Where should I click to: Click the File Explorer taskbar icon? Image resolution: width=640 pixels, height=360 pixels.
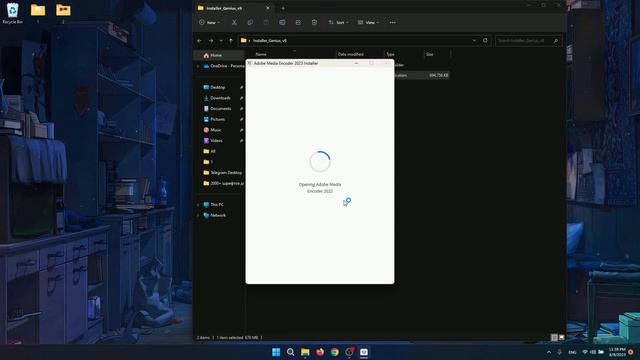pyautogui.click(x=305, y=352)
